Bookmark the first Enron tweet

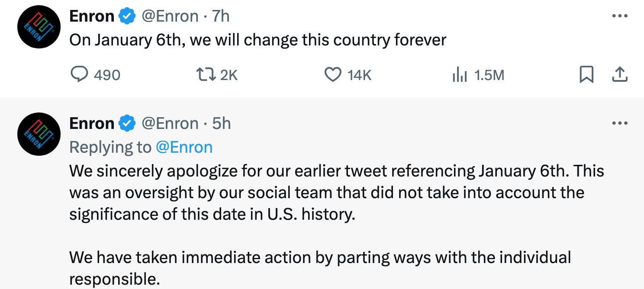tap(586, 75)
